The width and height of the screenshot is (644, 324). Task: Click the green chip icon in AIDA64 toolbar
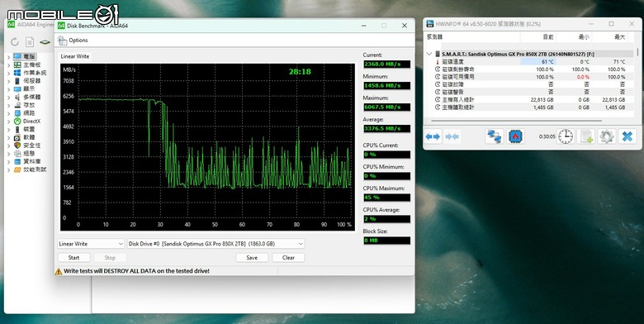click(x=45, y=42)
